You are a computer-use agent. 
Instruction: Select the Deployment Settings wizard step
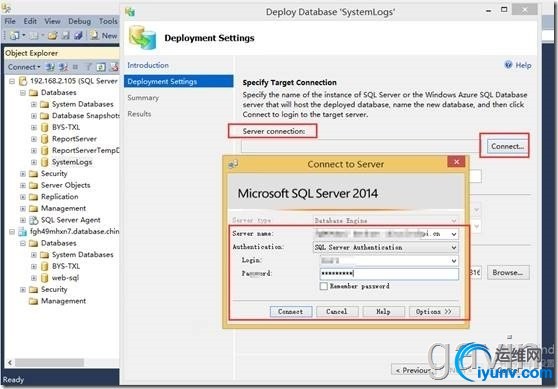click(179, 82)
